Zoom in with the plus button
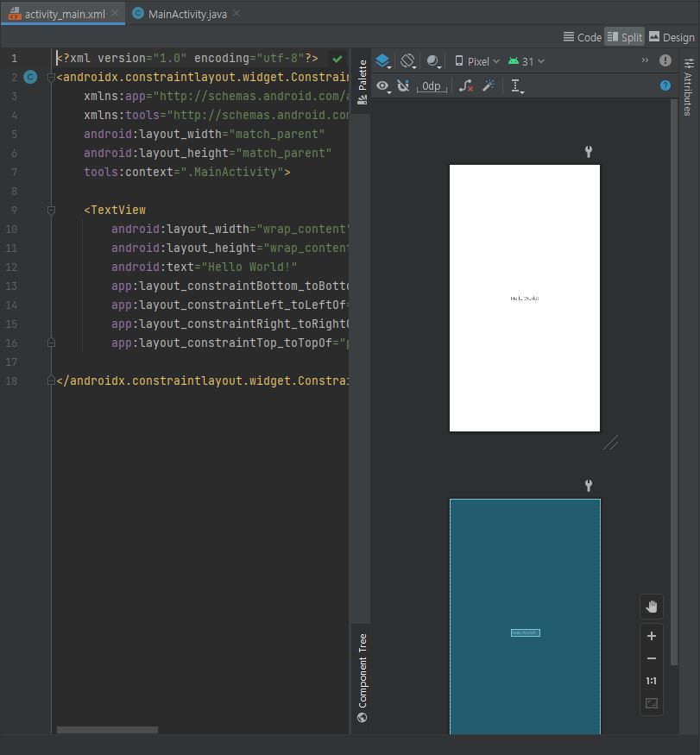Screen dimensions: 700x755 [x=652, y=636]
